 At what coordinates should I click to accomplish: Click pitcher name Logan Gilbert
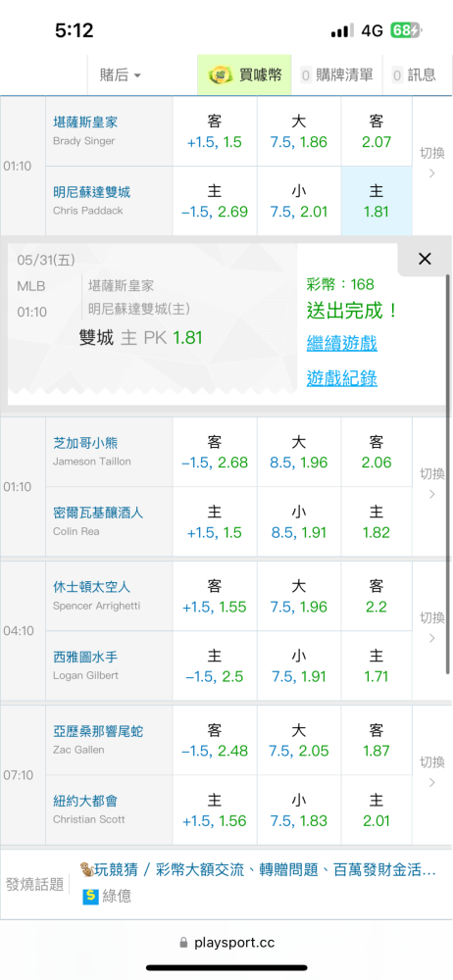click(85, 675)
